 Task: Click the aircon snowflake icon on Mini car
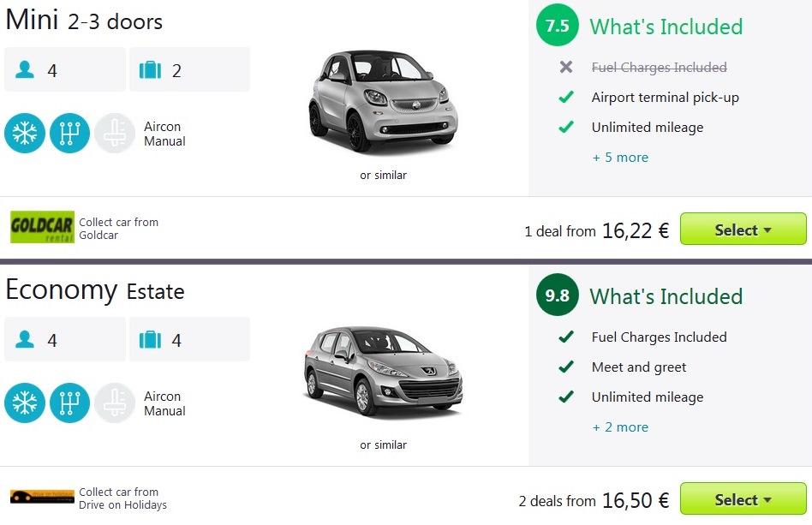[x=25, y=133]
